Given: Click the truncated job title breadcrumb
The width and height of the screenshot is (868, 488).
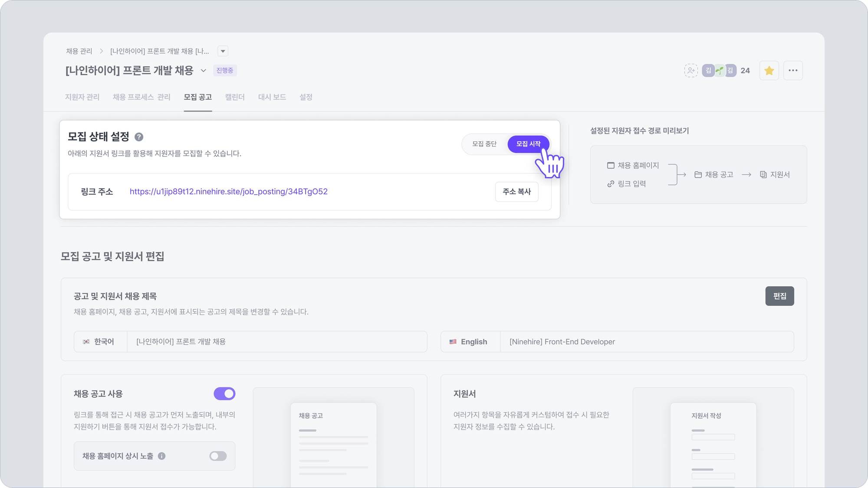Looking at the screenshot, I should (x=159, y=51).
